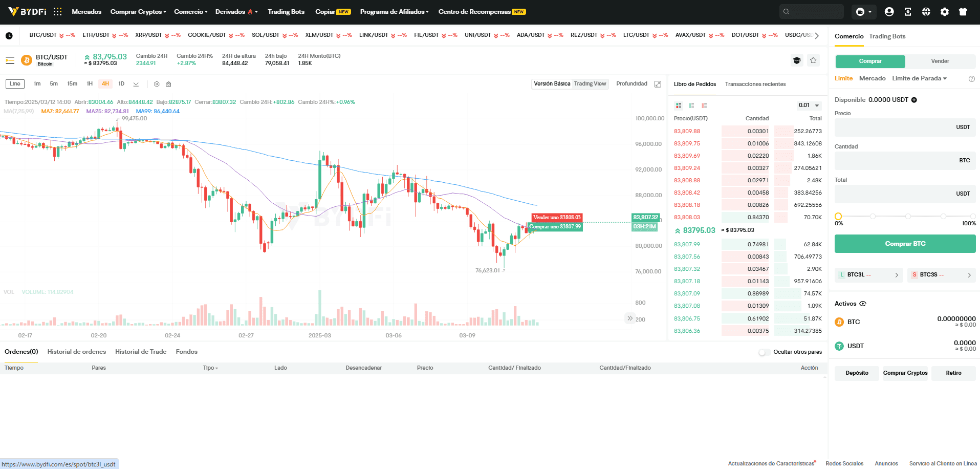Open BTC3L leveraged token link
This screenshot has width=980, height=469.
869,275
